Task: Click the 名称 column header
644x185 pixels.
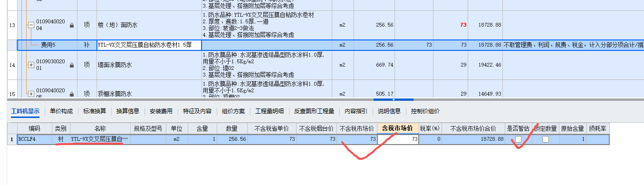Action: (100, 128)
